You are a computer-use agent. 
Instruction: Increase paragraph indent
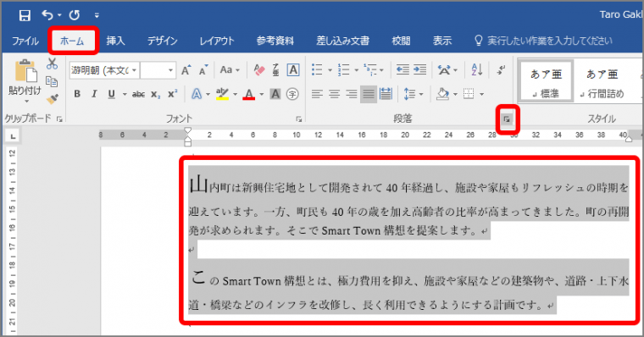coord(419,69)
